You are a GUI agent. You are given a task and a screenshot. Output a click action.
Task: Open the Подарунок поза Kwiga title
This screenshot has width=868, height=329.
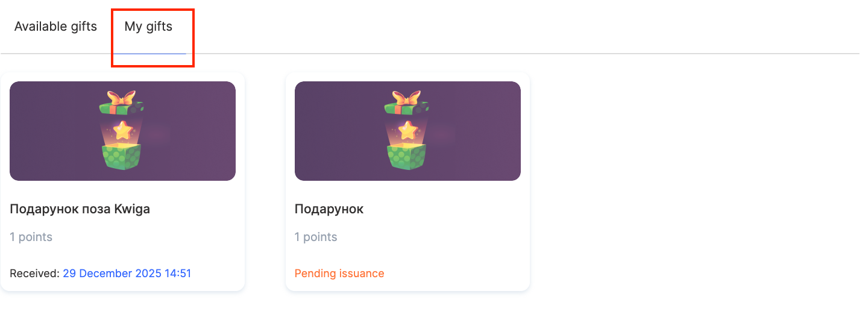[x=80, y=209]
